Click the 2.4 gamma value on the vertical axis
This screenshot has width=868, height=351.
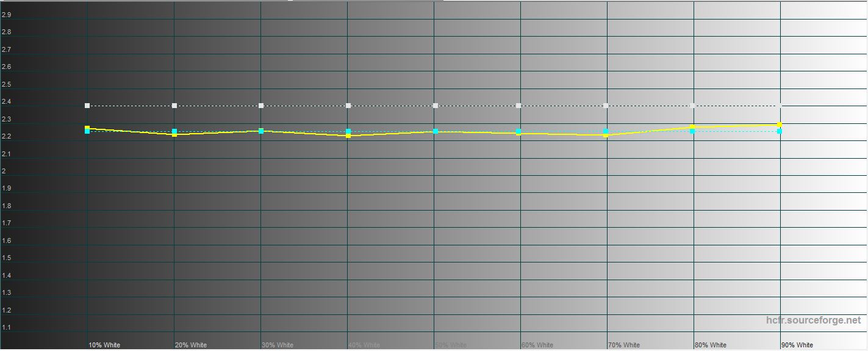pyautogui.click(x=7, y=101)
